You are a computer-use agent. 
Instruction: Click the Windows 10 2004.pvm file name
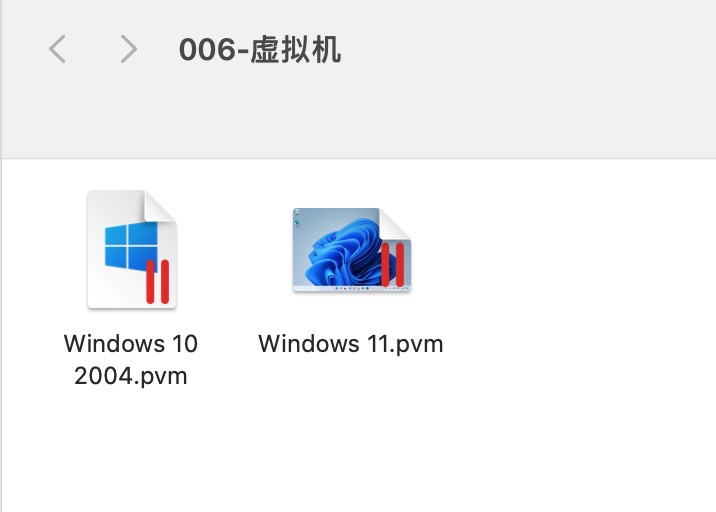(x=131, y=359)
